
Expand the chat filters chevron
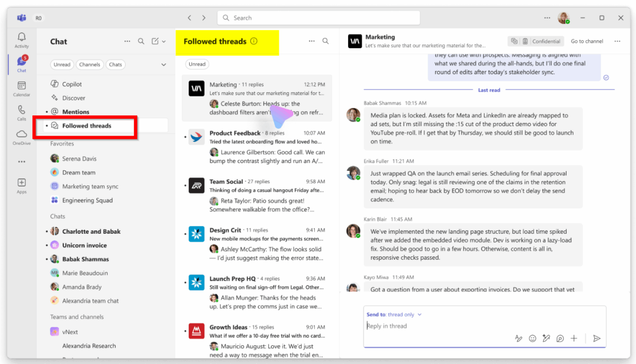pos(164,65)
